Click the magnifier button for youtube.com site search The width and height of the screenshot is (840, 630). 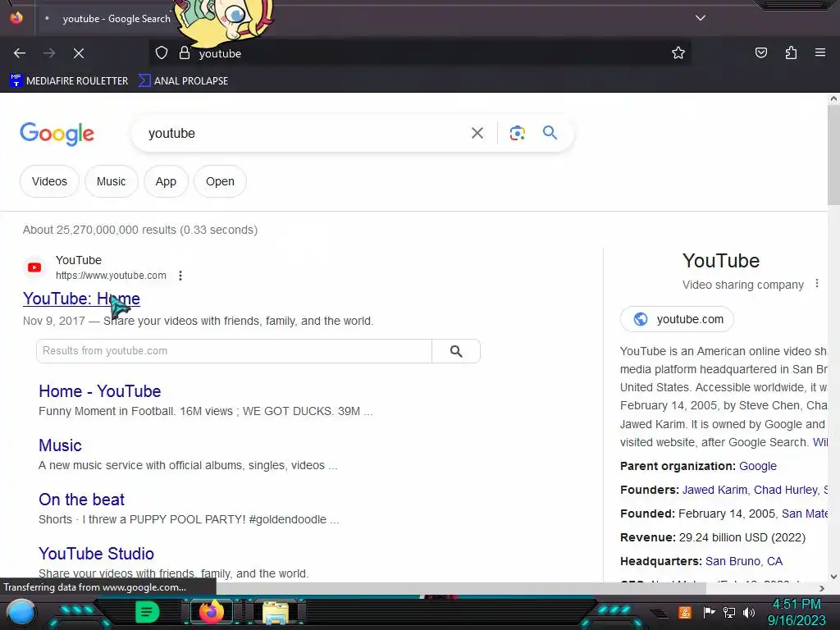tap(456, 351)
